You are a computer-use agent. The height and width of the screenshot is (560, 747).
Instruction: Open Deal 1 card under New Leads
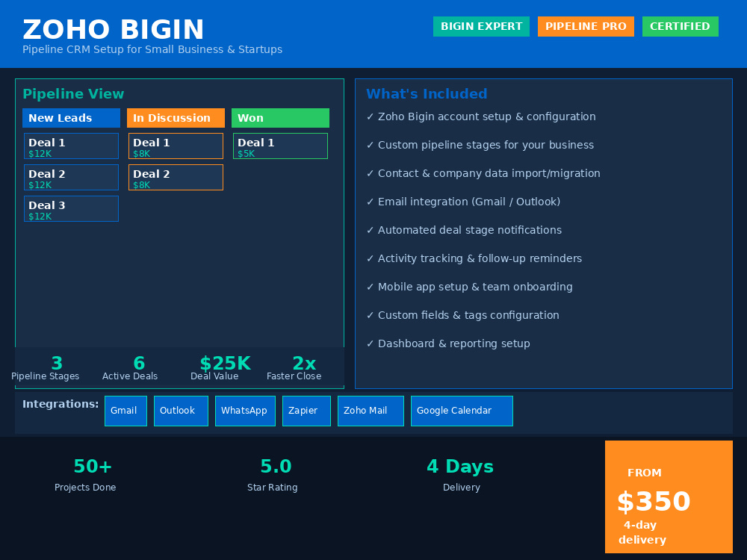point(71,146)
